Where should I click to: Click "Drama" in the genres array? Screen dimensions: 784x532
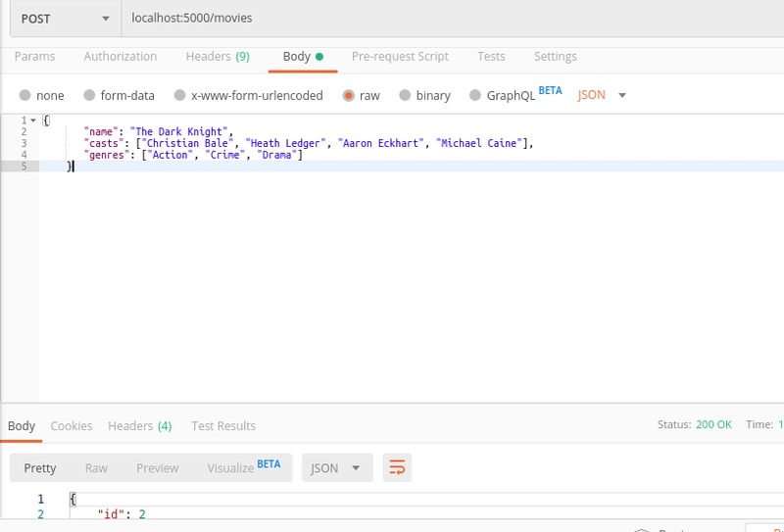pyautogui.click(x=277, y=155)
